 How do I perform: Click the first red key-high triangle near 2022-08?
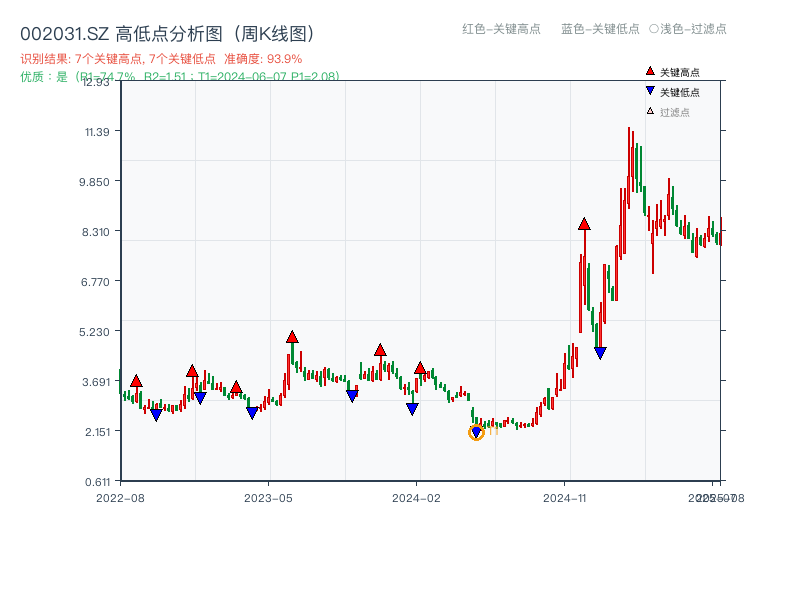pos(136,380)
